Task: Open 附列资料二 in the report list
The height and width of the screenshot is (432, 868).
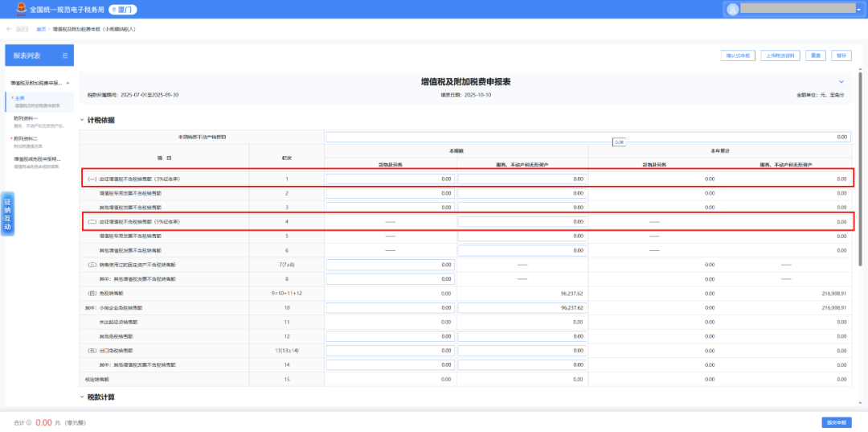Action: (x=26, y=138)
